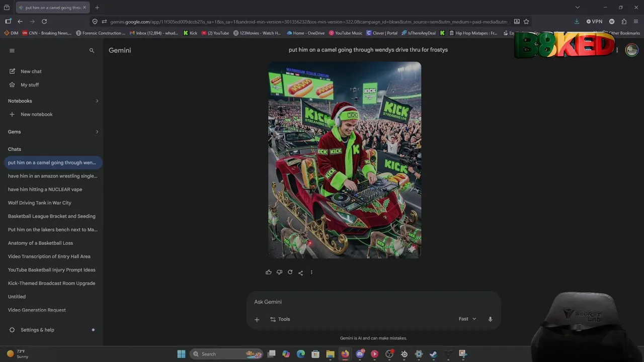The width and height of the screenshot is (644, 362).
Task: Open chat 'Video Generation Request'
Action: pyautogui.click(x=53, y=310)
